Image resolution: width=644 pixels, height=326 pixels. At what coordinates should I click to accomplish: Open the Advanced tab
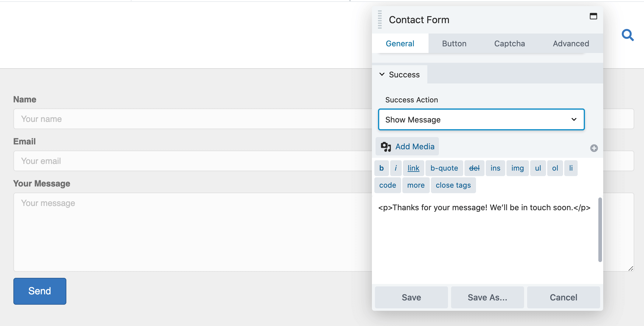[x=571, y=43]
